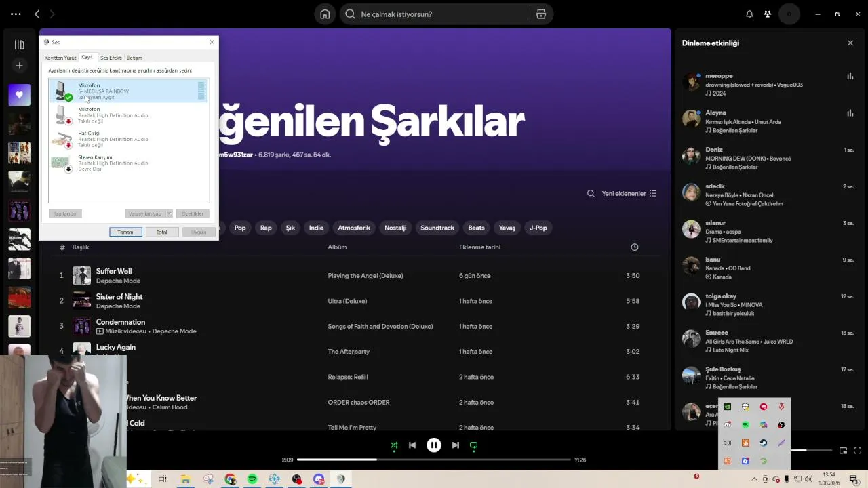Sort tracks by duration clock icon

[635, 247]
